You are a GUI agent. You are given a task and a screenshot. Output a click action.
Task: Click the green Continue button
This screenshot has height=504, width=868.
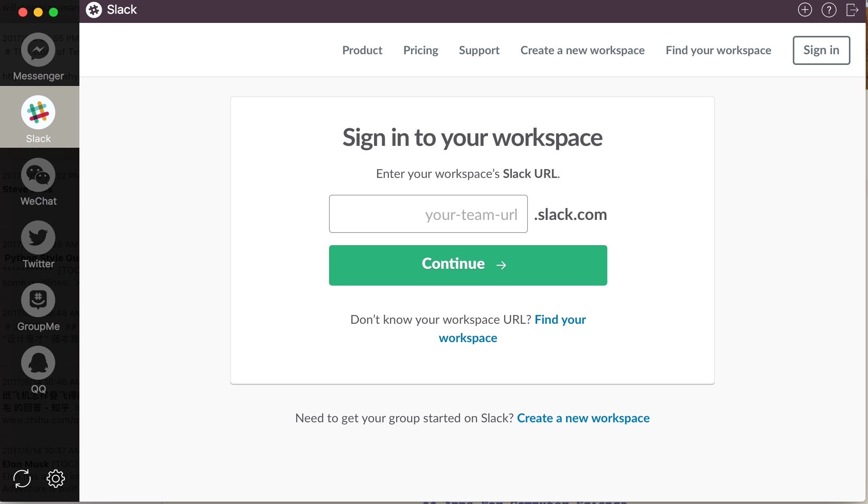[x=468, y=265]
